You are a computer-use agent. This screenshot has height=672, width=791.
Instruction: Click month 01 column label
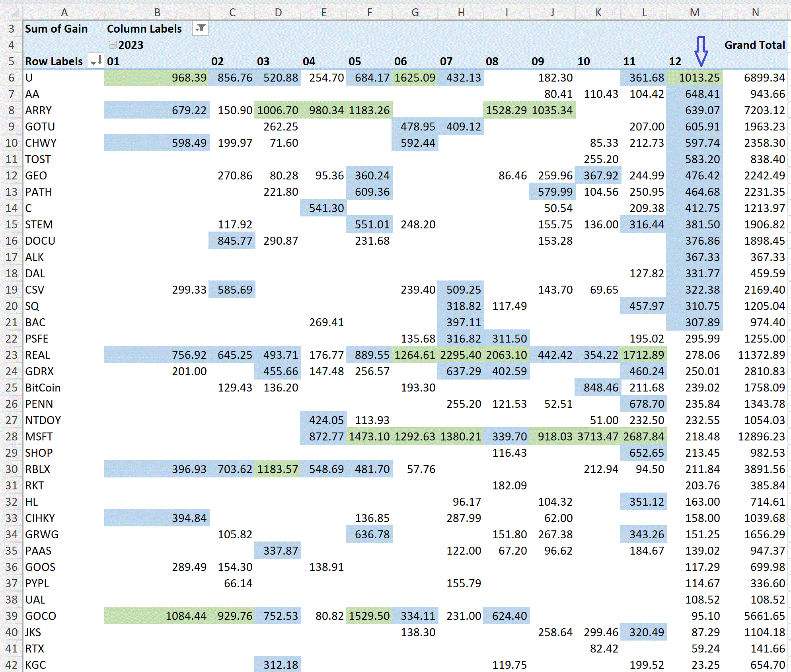[113, 61]
